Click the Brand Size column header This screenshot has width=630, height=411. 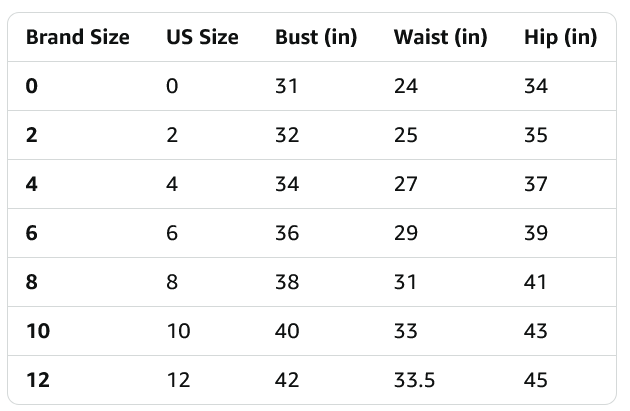pyautogui.click(x=77, y=38)
